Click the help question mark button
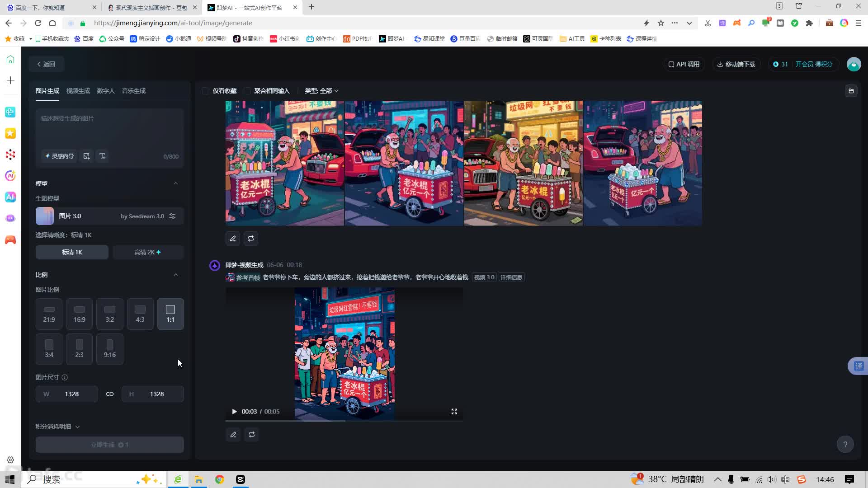This screenshot has width=868, height=488. pos(845,444)
